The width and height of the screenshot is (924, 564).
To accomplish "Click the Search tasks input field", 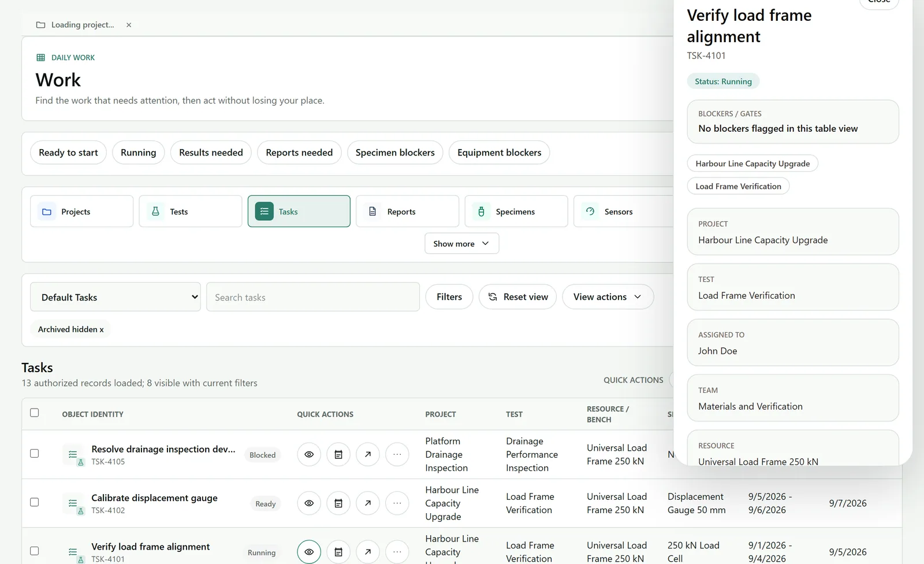I will point(313,297).
